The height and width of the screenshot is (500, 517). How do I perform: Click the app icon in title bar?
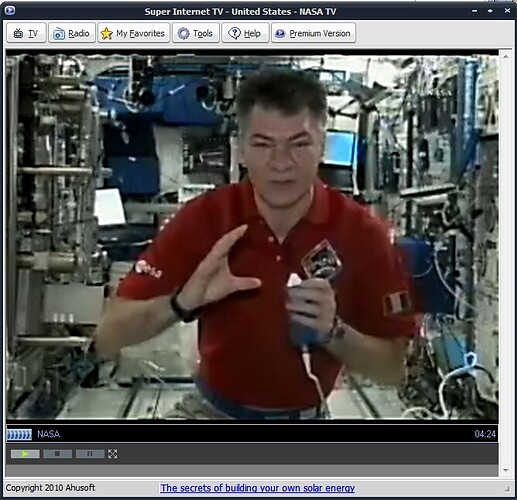tap(10, 11)
